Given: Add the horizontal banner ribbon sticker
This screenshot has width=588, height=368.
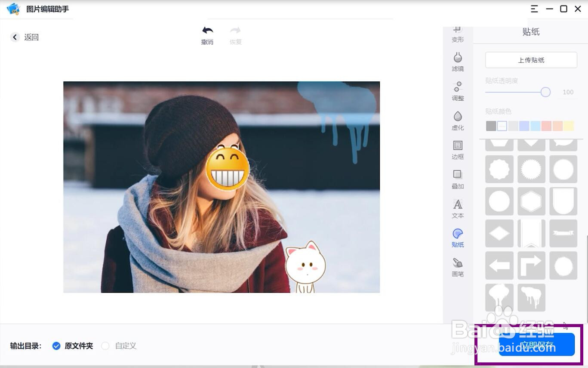Looking at the screenshot, I should pyautogui.click(x=563, y=233).
